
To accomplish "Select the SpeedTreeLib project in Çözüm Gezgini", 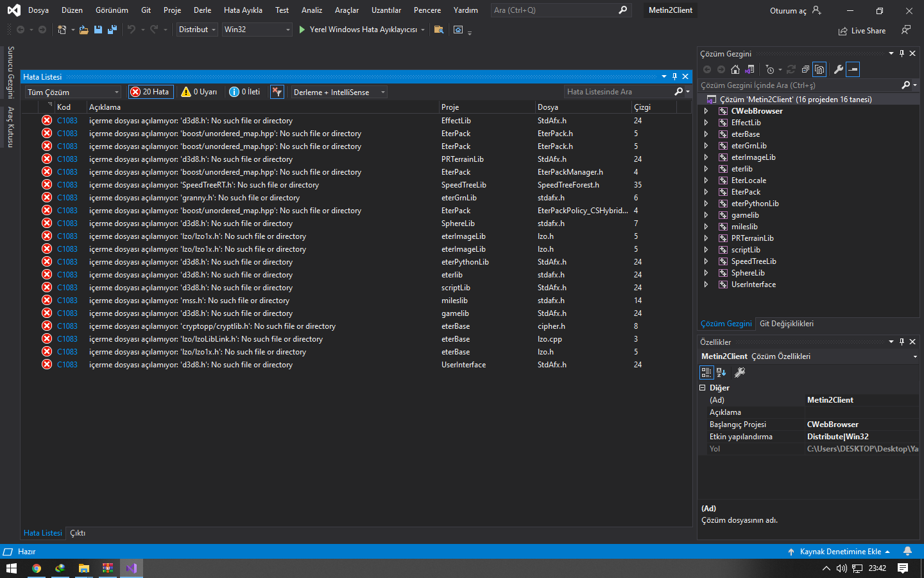I will pos(754,261).
